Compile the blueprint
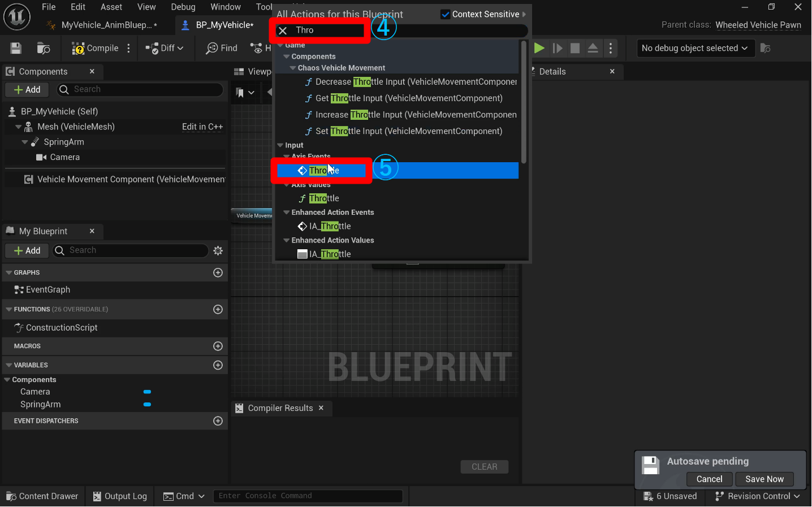Screen dimensions: 812x507 (95, 49)
